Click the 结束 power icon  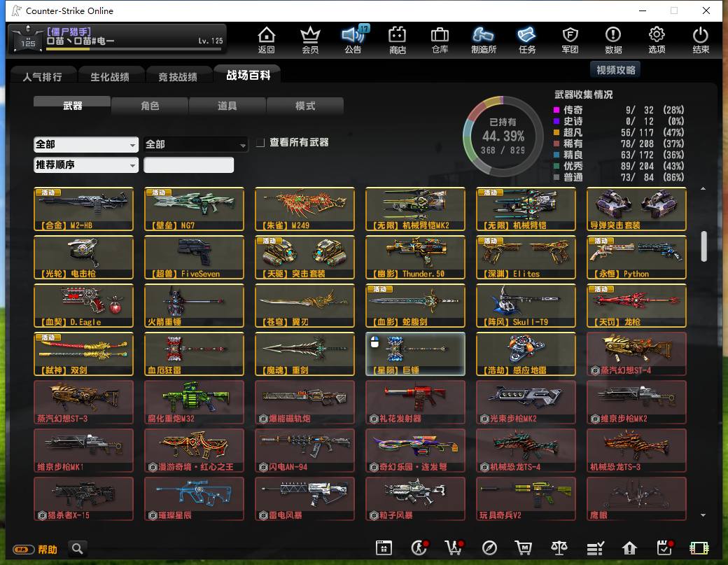tap(701, 39)
